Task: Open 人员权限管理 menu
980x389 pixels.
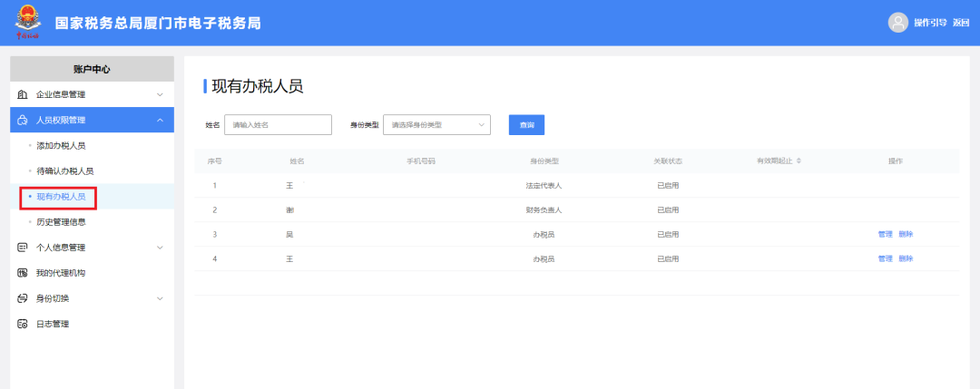Action: (92, 120)
